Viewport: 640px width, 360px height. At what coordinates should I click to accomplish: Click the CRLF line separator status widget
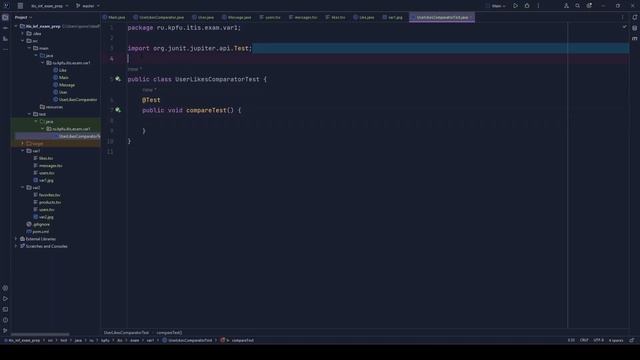pos(584,340)
